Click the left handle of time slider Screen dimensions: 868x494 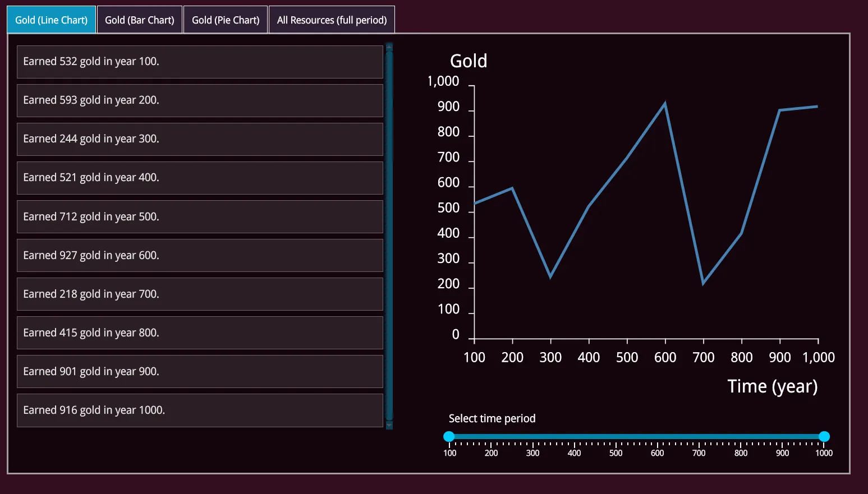coord(449,436)
